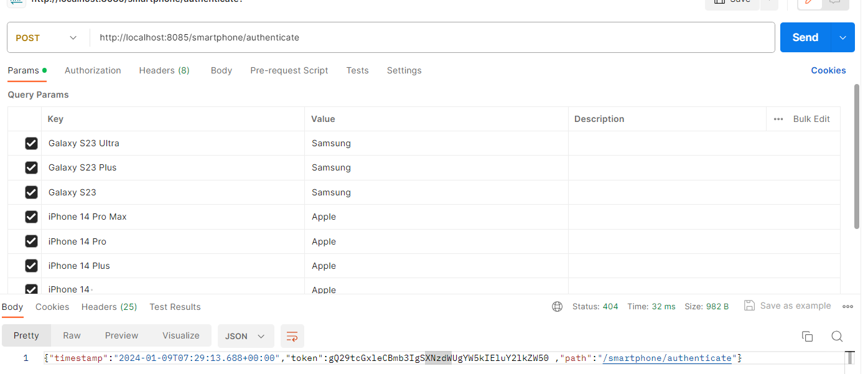Screen dimensions: 868x374
Task: Uncheck the Galaxy S23 Ultra param
Action: tap(31, 144)
